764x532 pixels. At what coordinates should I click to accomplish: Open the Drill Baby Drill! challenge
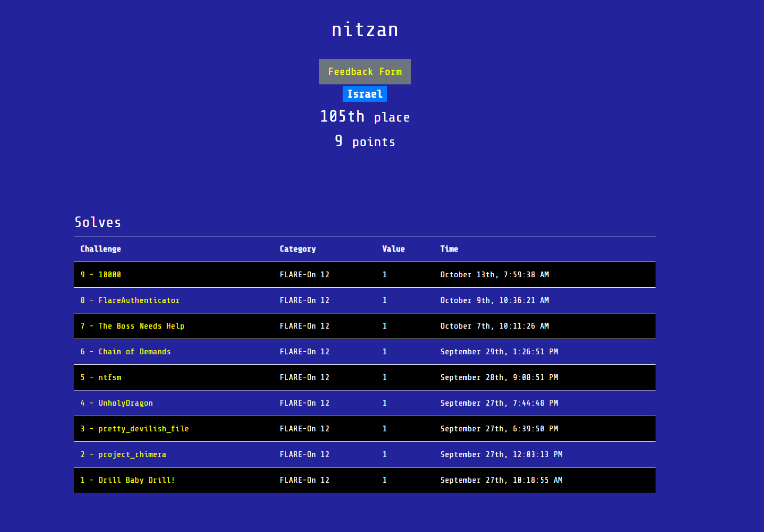[128, 480]
